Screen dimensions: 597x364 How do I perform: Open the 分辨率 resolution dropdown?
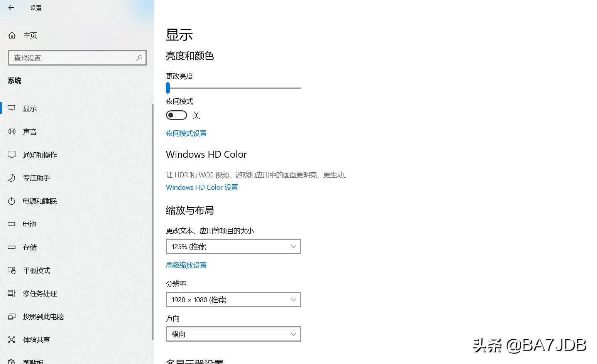coord(233,300)
